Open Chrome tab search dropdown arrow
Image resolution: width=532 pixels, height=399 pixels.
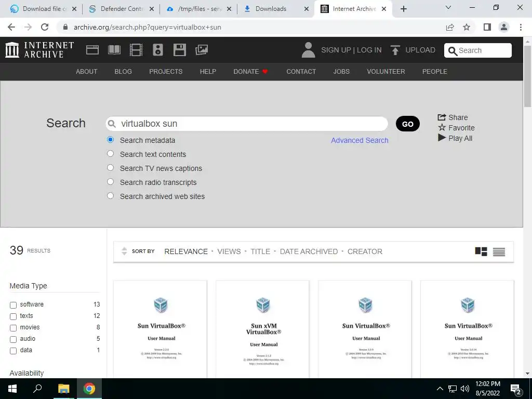[x=448, y=7]
